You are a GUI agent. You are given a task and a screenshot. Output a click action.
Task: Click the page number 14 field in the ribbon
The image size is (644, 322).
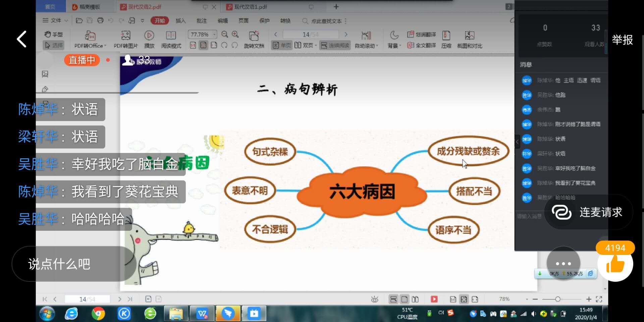click(311, 35)
